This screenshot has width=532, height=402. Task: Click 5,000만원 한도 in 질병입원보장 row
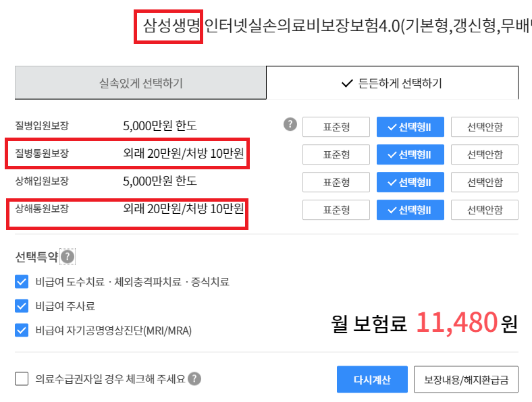tap(160, 125)
